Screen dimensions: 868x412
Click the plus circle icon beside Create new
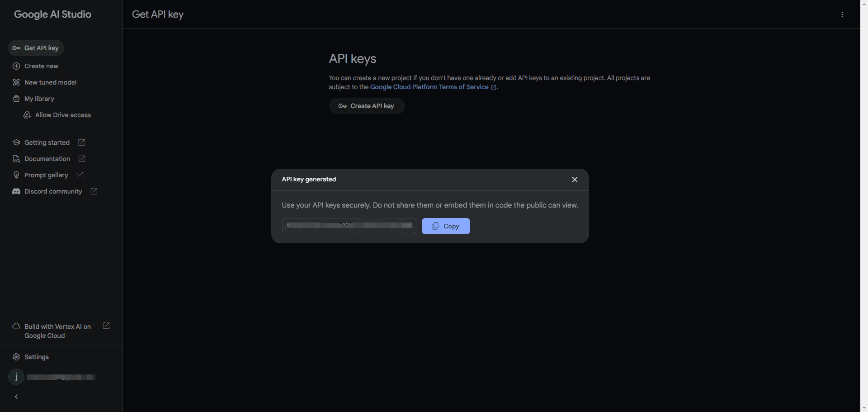[16, 66]
